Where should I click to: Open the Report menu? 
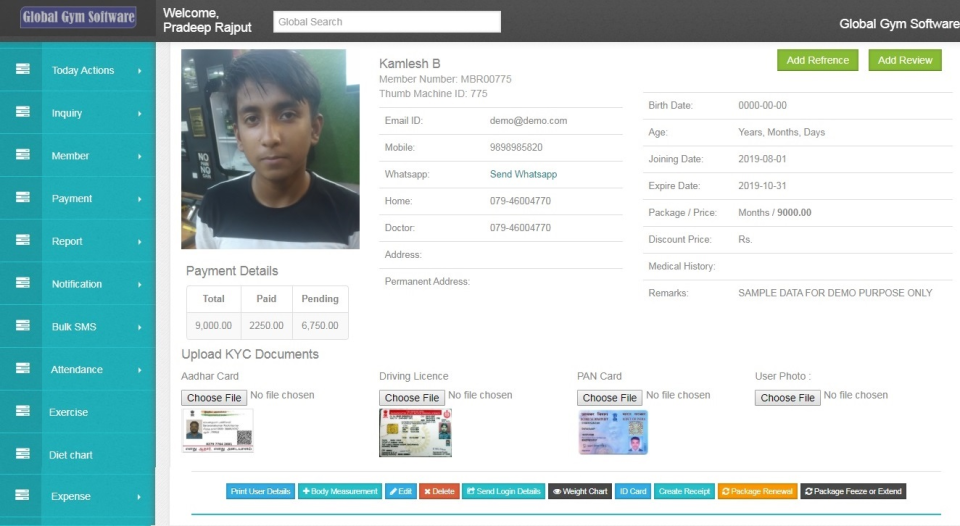[67, 241]
